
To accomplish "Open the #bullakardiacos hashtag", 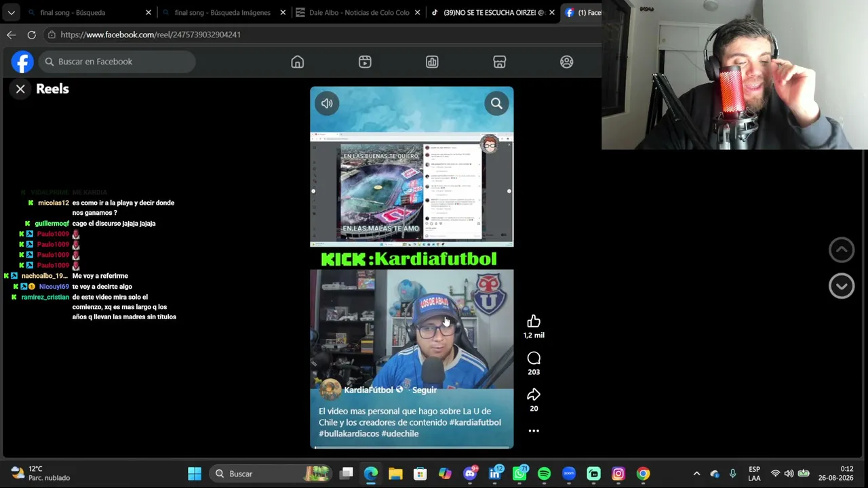I will (x=349, y=434).
